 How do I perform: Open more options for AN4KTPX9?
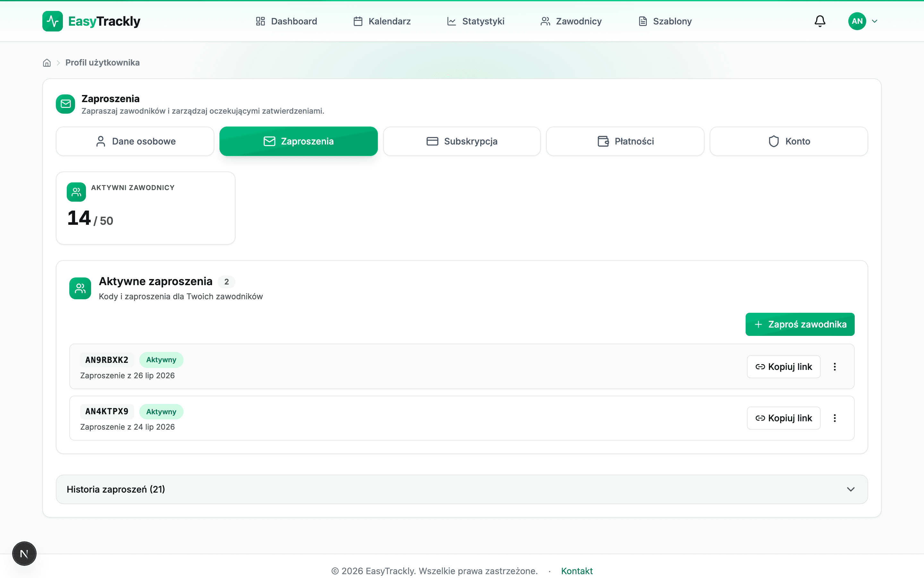(x=835, y=418)
